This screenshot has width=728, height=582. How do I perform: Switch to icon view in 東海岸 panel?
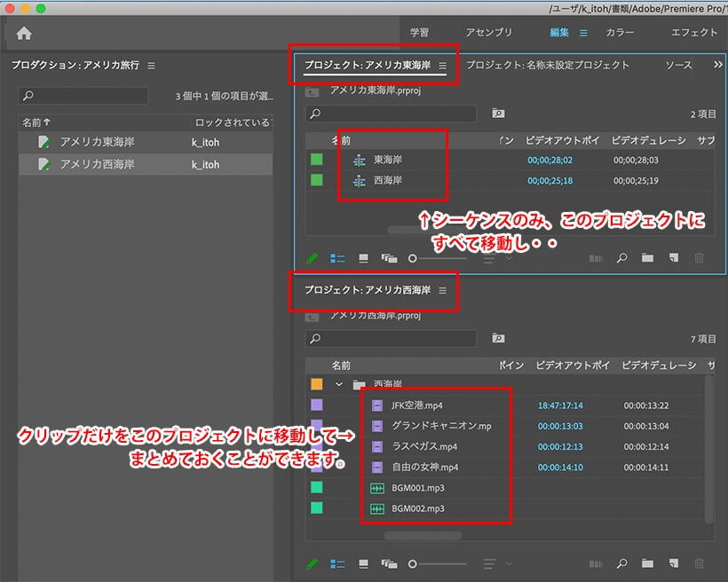363,258
